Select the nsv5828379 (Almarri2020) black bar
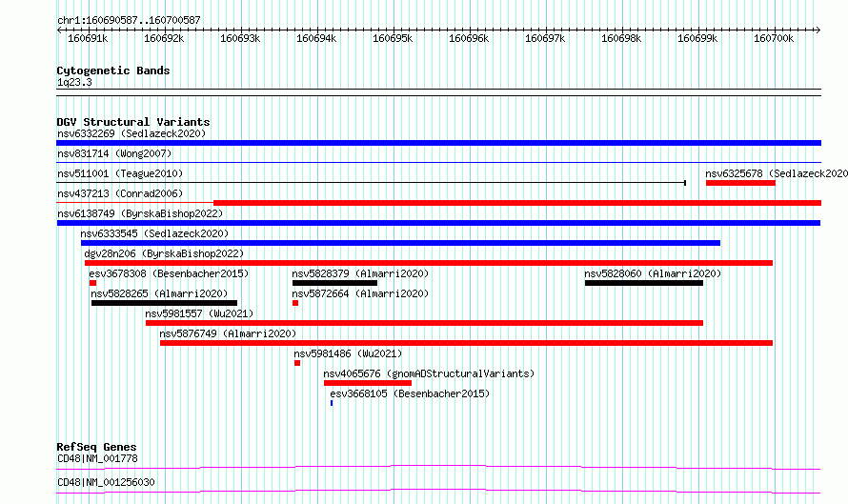Screen dimensions: 848x504 coord(334,283)
